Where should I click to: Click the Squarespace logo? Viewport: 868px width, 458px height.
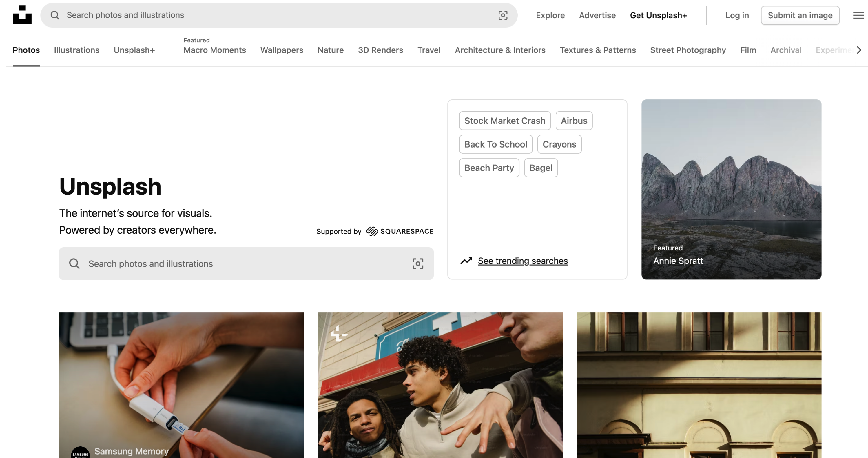(400, 231)
